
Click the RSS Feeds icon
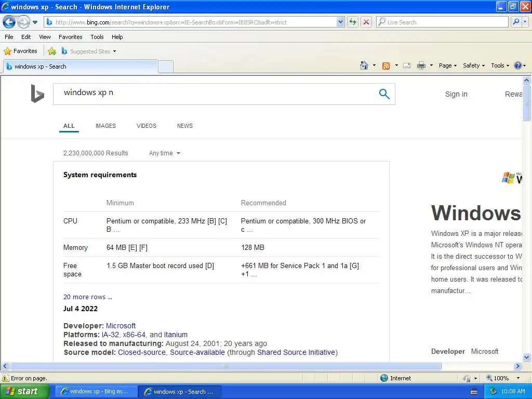(386, 66)
